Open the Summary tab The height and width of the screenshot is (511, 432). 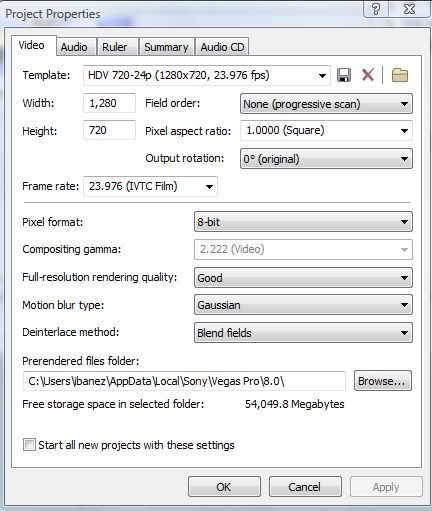coord(166,47)
